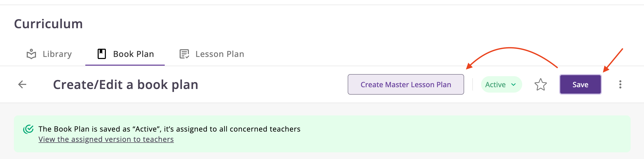Click the Create/Edit a book plan title

(125, 85)
